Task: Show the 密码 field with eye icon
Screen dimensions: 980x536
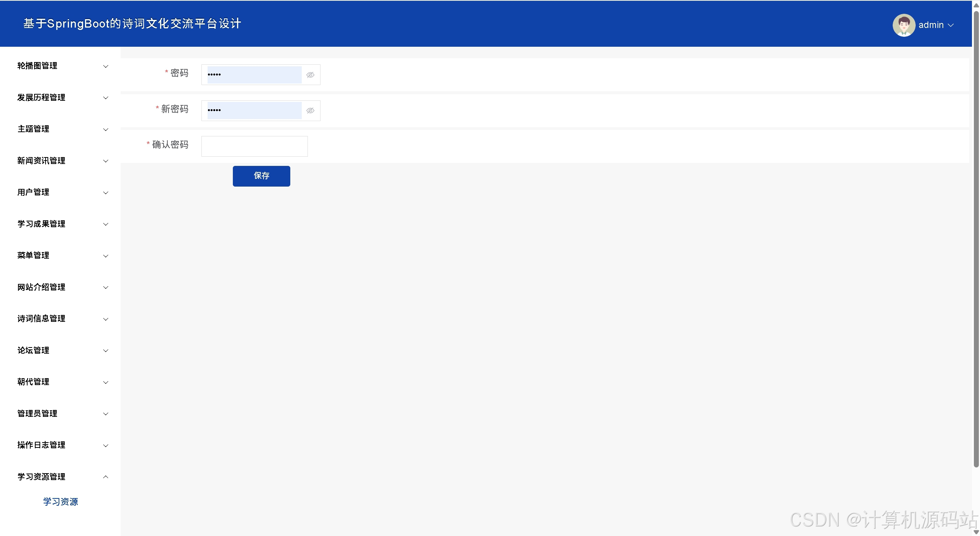Action: pos(310,75)
